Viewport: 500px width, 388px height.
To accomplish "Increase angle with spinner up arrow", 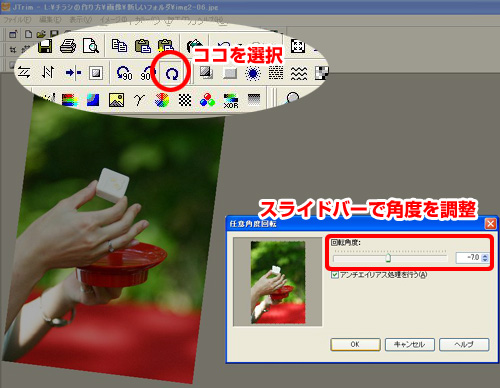I will 485,256.
